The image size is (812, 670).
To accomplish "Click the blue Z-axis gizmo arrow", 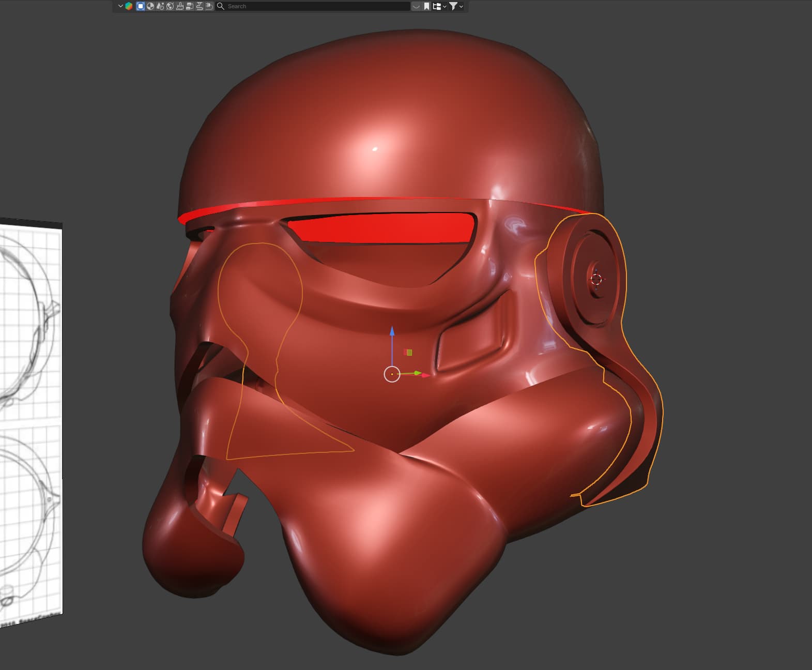I will [x=392, y=331].
